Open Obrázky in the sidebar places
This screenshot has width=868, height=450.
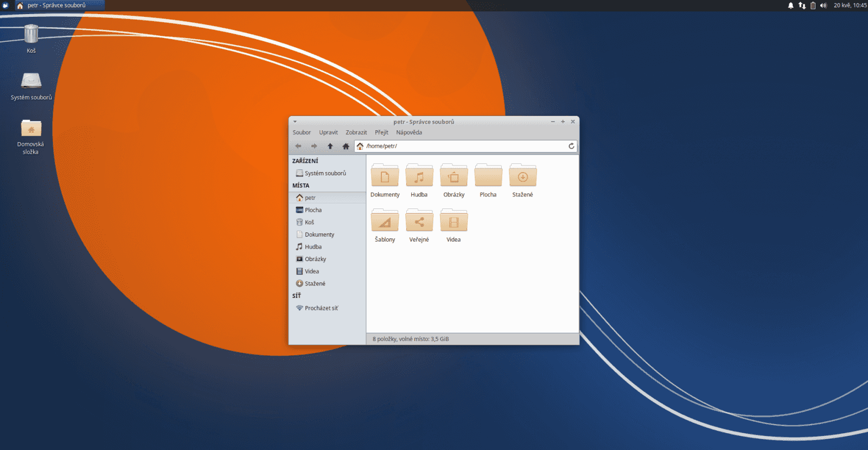[x=315, y=259]
